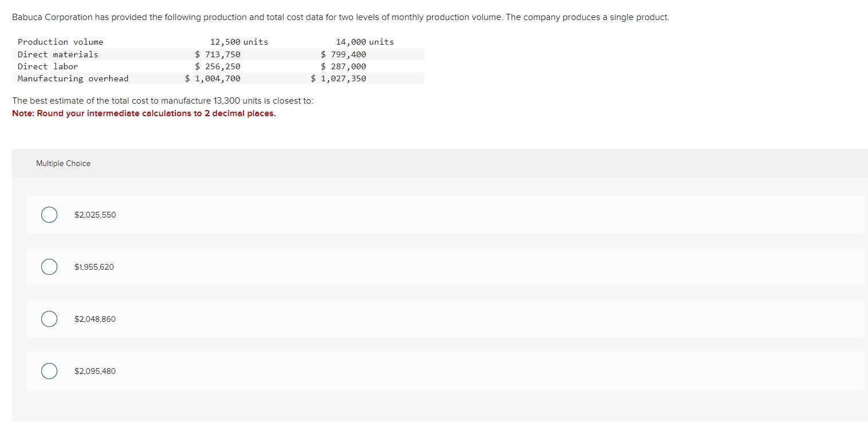868x426 pixels.
Task: Select the $2,095,480 answer radio button
Action: click(49, 371)
